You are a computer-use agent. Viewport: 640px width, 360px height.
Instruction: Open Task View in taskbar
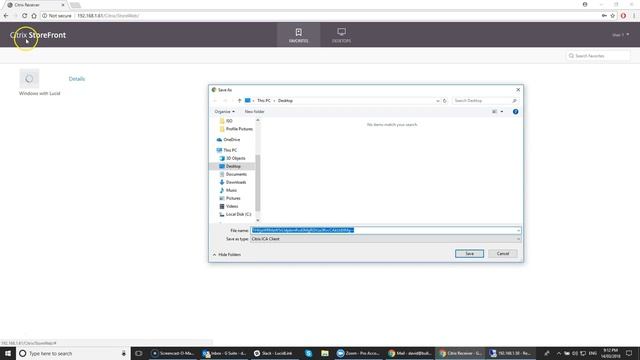click(x=139, y=353)
